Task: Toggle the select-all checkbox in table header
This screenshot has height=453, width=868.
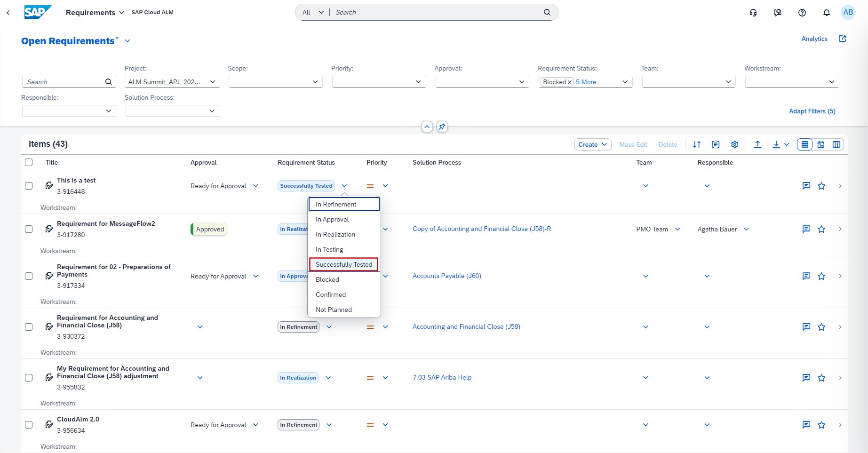Action: pos(29,162)
